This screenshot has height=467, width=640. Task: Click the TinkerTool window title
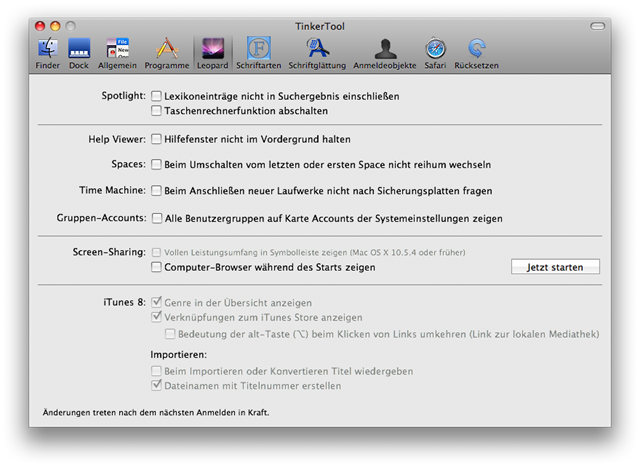320,26
